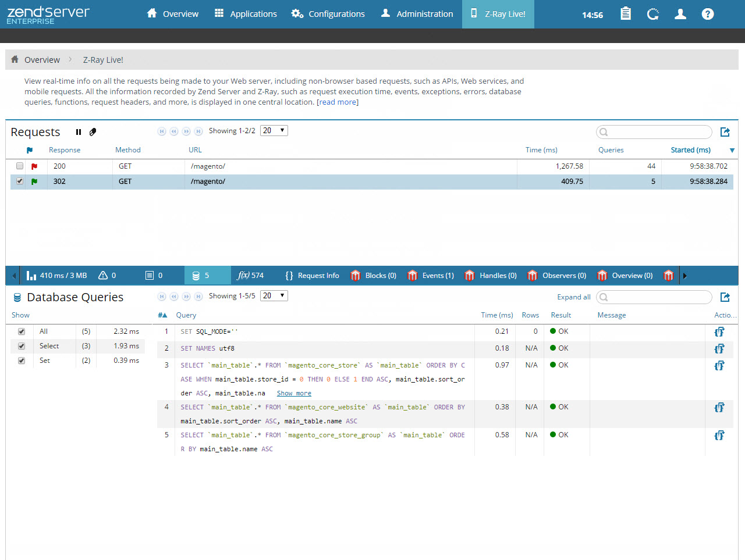Open the warnings triangle panel in Z-Ray bar
Screen dimensions: 745x560
[x=107, y=276]
